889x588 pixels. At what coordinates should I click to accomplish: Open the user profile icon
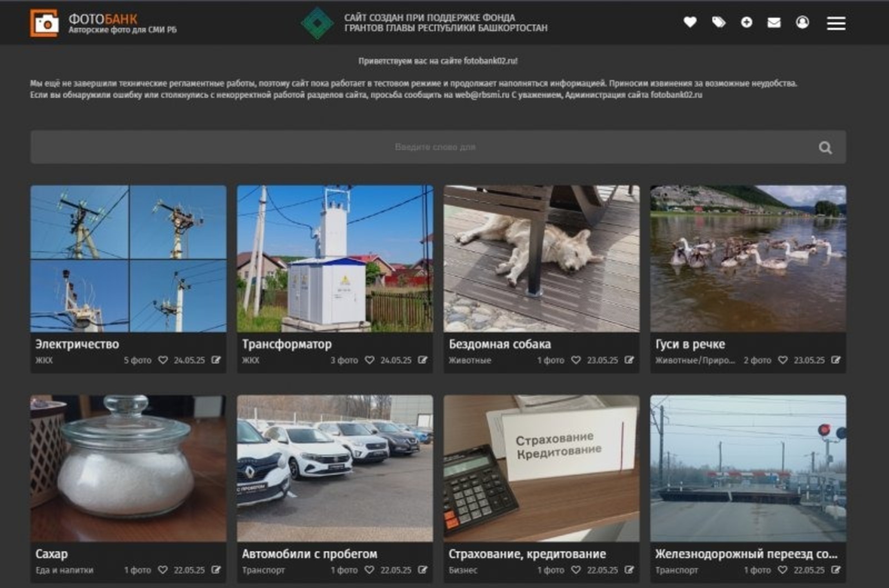pos(802,22)
